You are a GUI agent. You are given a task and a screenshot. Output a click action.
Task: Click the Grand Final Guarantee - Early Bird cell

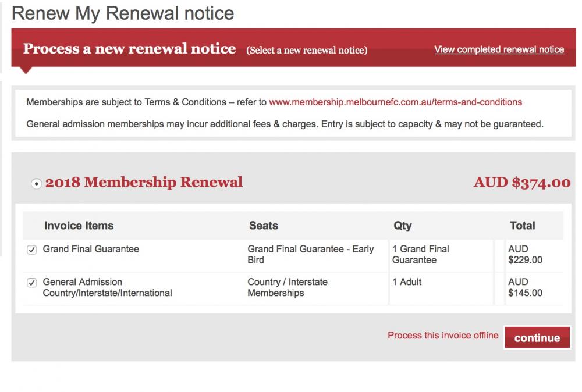point(310,254)
